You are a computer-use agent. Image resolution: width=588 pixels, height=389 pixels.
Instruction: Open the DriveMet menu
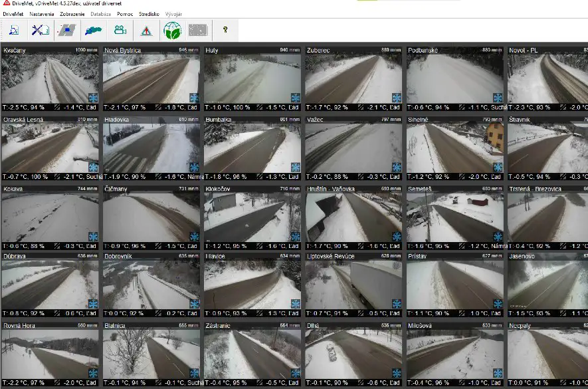point(13,14)
